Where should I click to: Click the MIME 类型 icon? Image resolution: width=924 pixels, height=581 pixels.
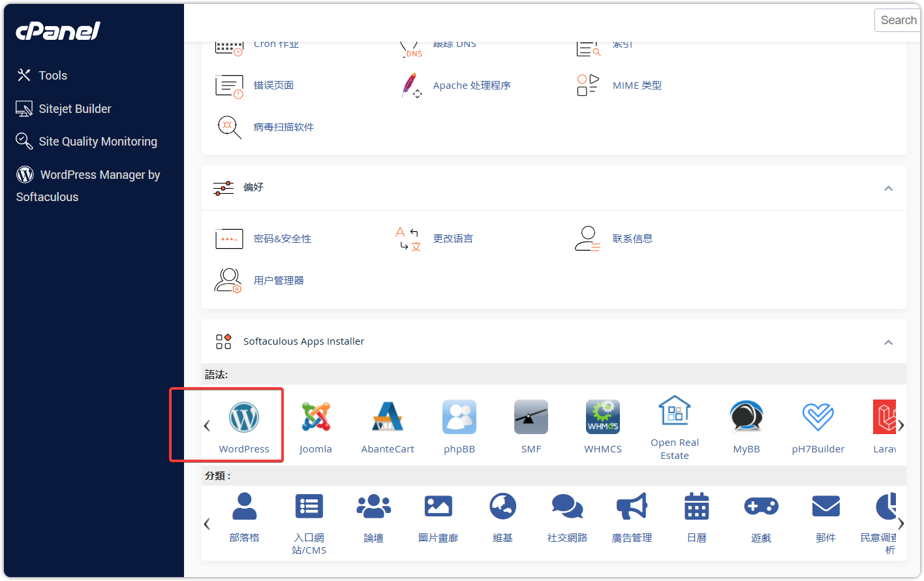(588, 86)
